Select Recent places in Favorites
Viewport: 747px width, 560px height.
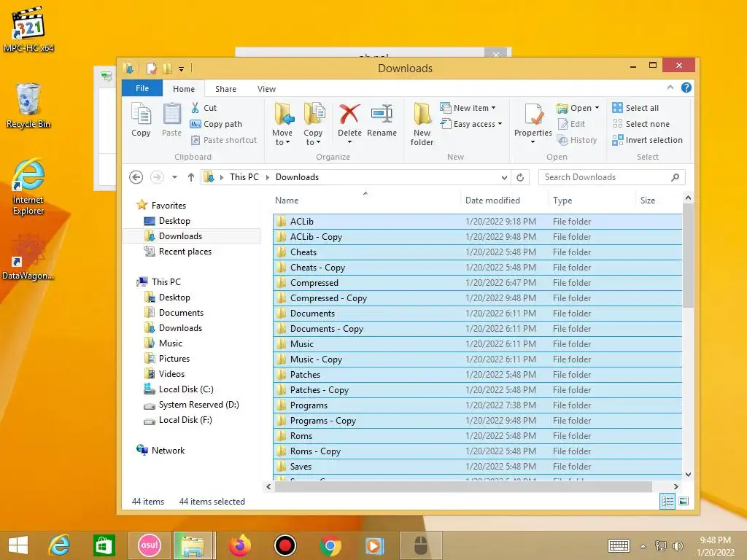[185, 252]
